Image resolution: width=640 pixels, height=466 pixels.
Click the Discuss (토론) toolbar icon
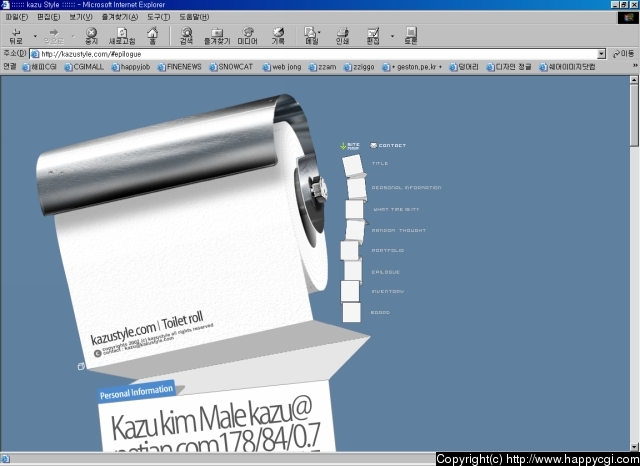[411, 36]
